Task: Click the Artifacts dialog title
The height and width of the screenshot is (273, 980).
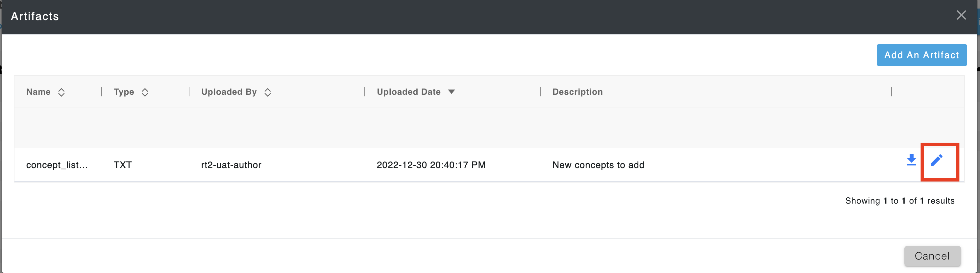Action: coord(35,16)
